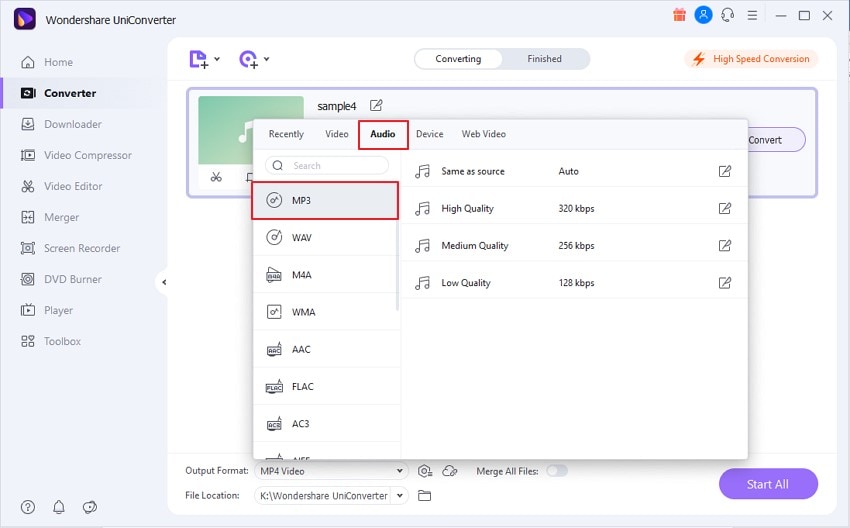The width and height of the screenshot is (850, 528).
Task: Switch to the Converting tab
Action: tap(458, 59)
